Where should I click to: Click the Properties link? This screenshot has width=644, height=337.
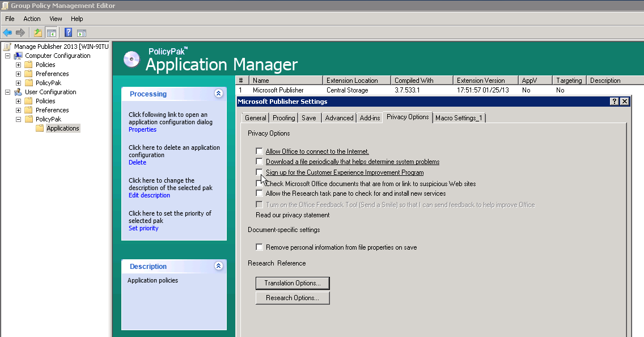[x=142, y=129]
